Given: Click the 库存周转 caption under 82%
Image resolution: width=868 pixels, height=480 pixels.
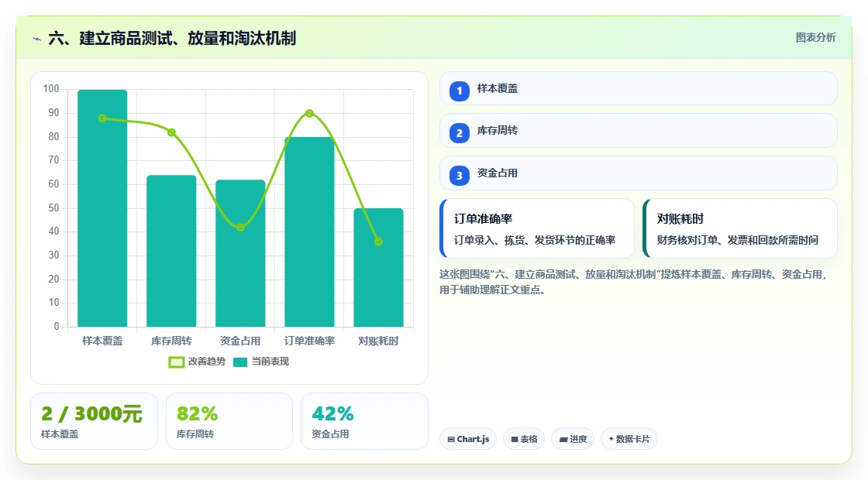Looking at the screenshot, I should (195, 434).
